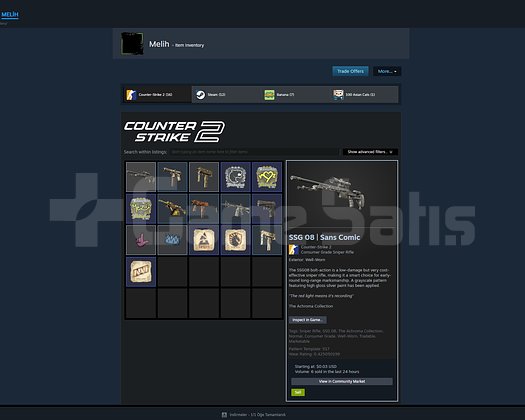Click the downloads icon in the bottom bar
The image size is (525, 420).
coord(224,415)
